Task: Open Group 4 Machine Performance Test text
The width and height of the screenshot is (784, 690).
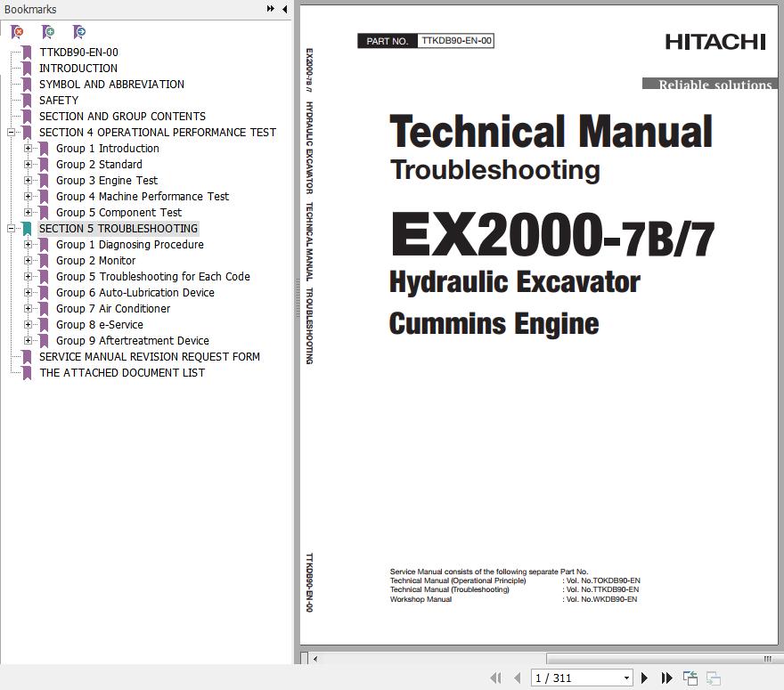Action: pyautogui.click(x=143, y=197)
